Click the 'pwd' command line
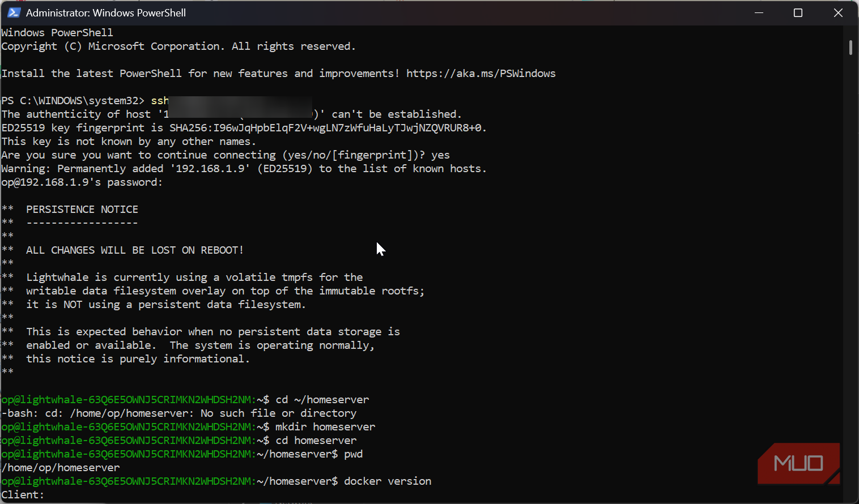 pyautogui.click(x=182, y=454)
